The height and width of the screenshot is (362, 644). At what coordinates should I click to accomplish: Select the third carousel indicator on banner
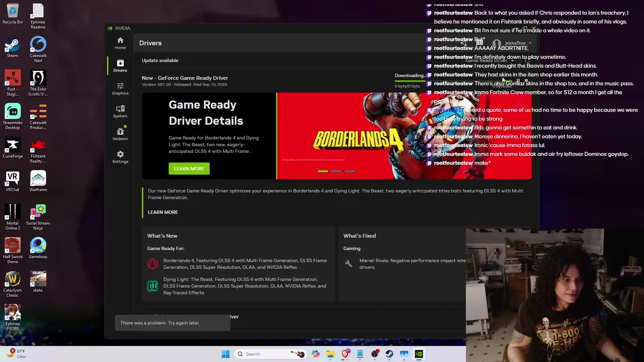350,171
